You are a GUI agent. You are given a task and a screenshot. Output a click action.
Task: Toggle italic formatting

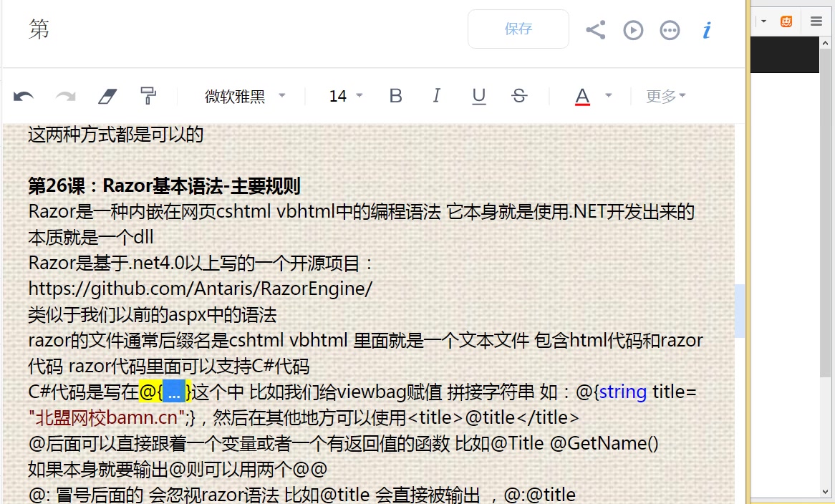(437, 95)
